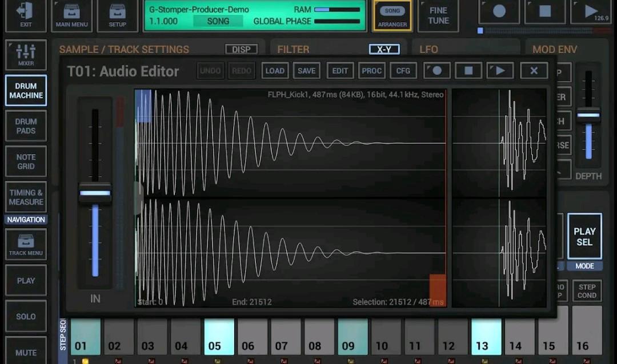
Task: Open Timing & Measure settings
Action: (x=25, y=196)
